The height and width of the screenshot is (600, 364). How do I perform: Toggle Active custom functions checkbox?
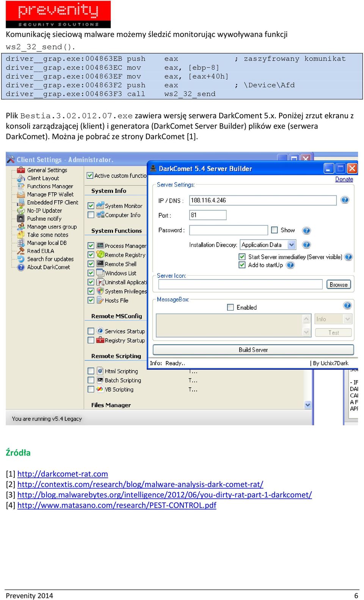[90, 175]
